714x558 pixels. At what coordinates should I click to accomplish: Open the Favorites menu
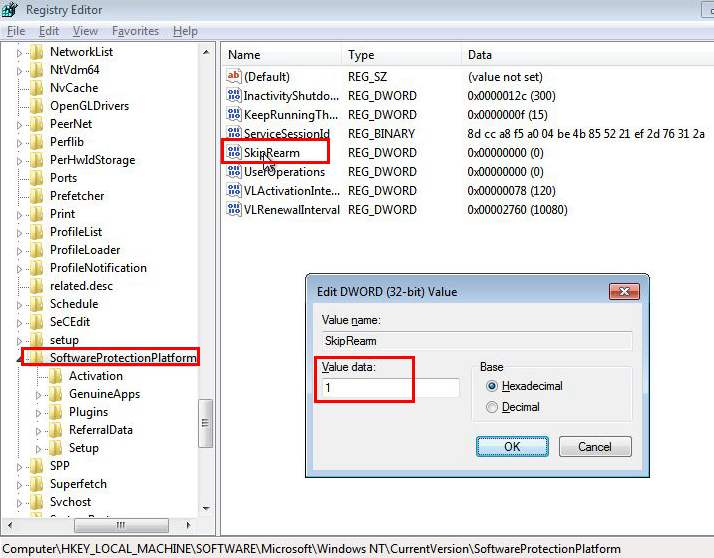click(135, 31)
